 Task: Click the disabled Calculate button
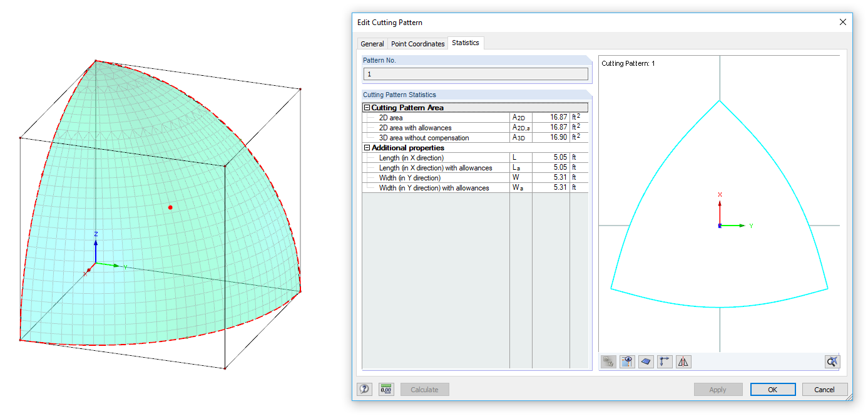tap(424, 389)
